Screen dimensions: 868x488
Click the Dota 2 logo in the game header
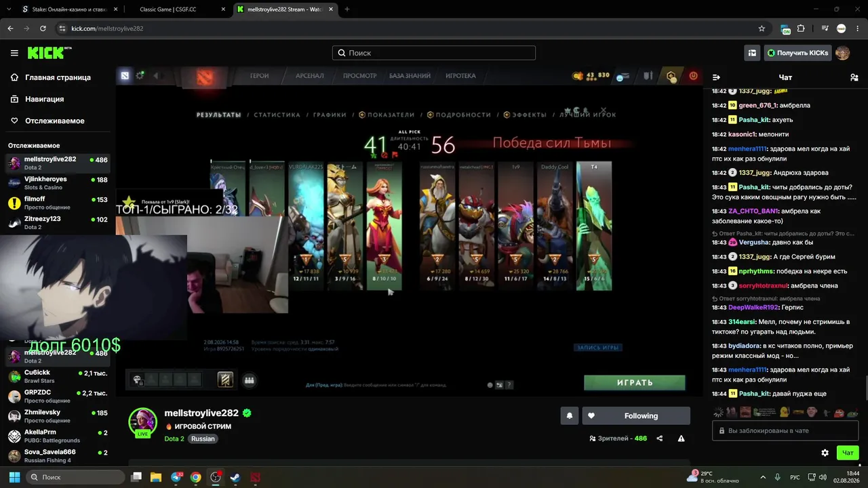(204, 77)
